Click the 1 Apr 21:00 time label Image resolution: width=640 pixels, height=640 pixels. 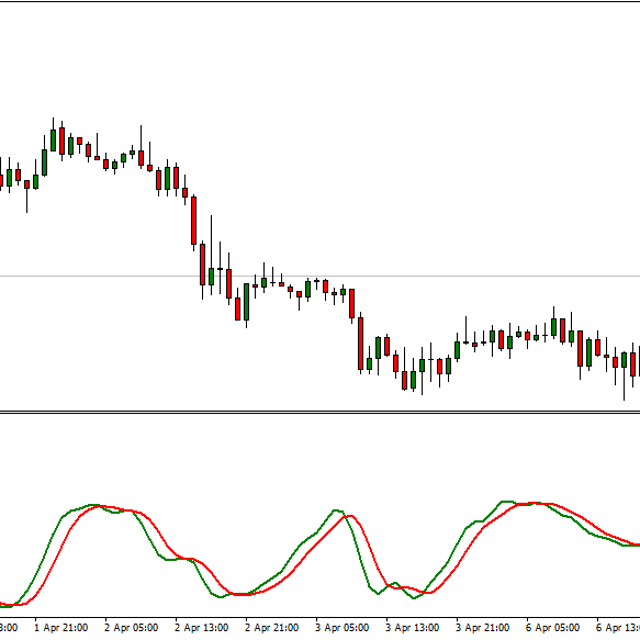coord(61,628)
